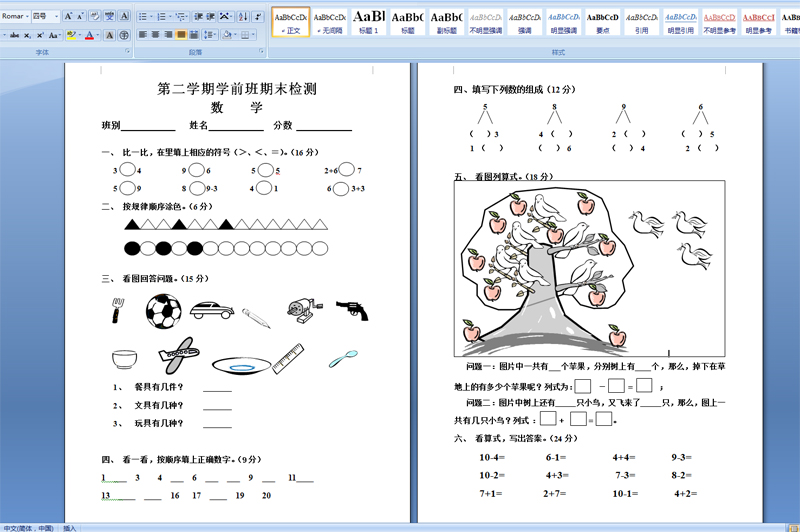Open the Change Case menu
This screenshot has width=800, height=532.
click(55, 35)
